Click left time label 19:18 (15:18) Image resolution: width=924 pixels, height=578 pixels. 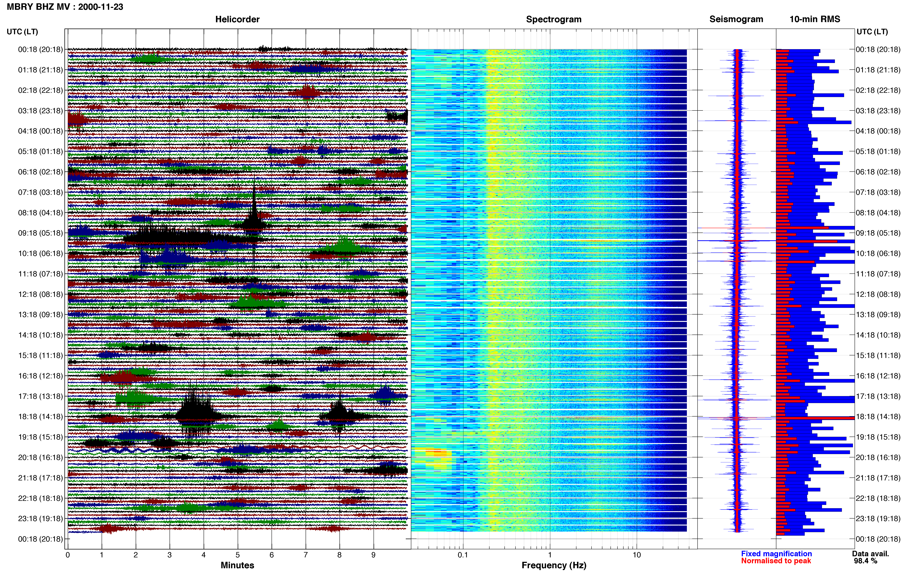(41, 437)
